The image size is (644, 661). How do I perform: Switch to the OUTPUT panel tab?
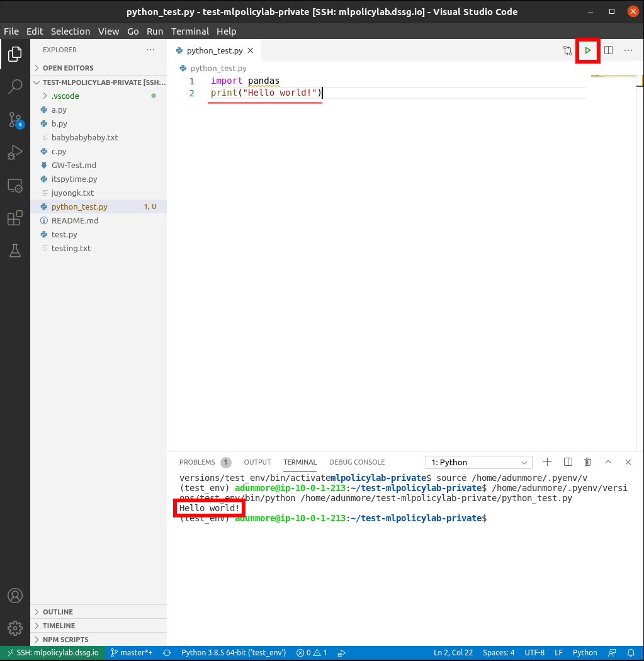click(257, 463)
